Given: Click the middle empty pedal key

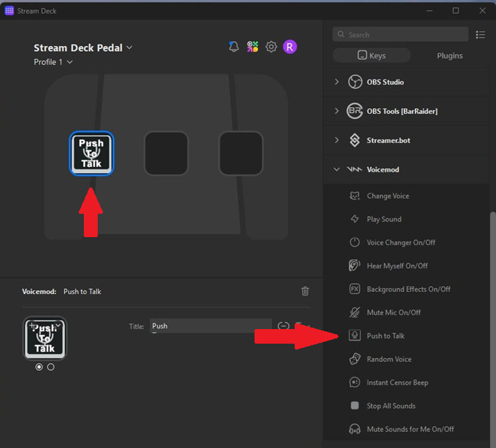Looking at the screenshot, I should pyautogui.click(x=166, y=153).
